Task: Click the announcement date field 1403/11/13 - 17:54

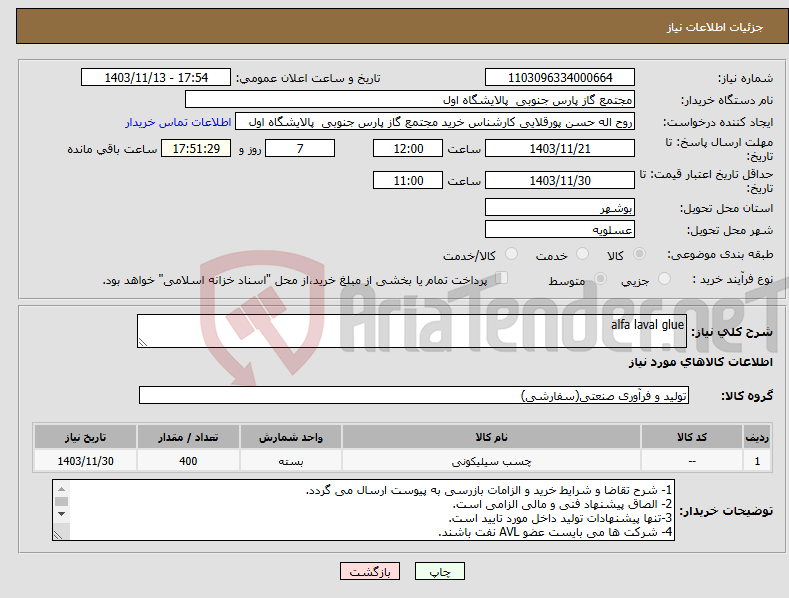Action: pos(156,78)
